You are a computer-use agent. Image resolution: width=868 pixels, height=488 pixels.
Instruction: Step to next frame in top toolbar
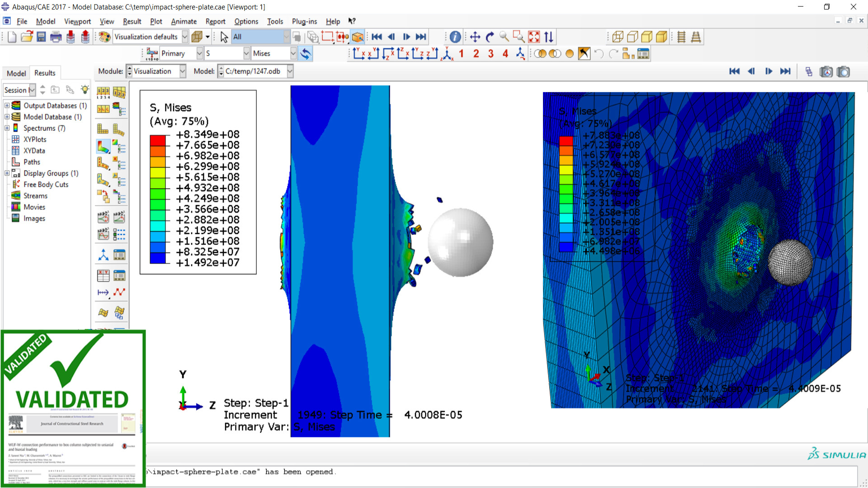pos(406,37)
